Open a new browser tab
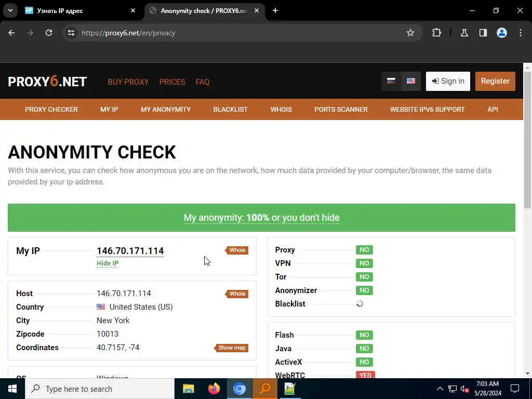The height and width of the screenshot is (399, 532). (275, 10)
